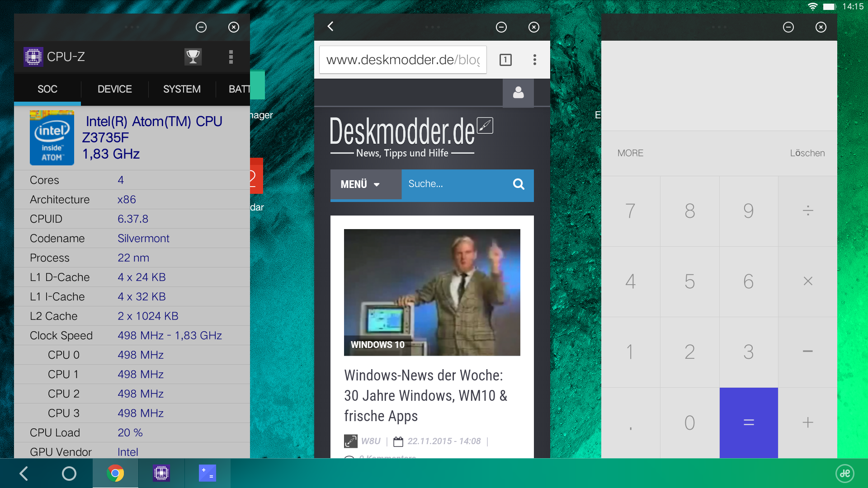Viewport: 868px width, 488px height.
Task: Tap calculator key 6
Action: pos(749,282)
